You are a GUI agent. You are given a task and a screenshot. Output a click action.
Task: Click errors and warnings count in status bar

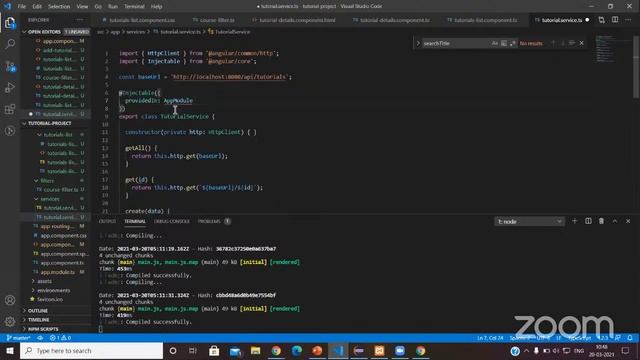(x=60, y=338)
